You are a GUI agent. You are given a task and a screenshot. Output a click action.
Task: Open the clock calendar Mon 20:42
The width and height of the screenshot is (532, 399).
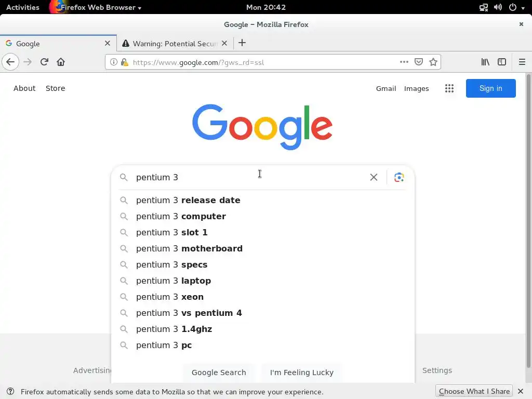(x=266, y=7)
